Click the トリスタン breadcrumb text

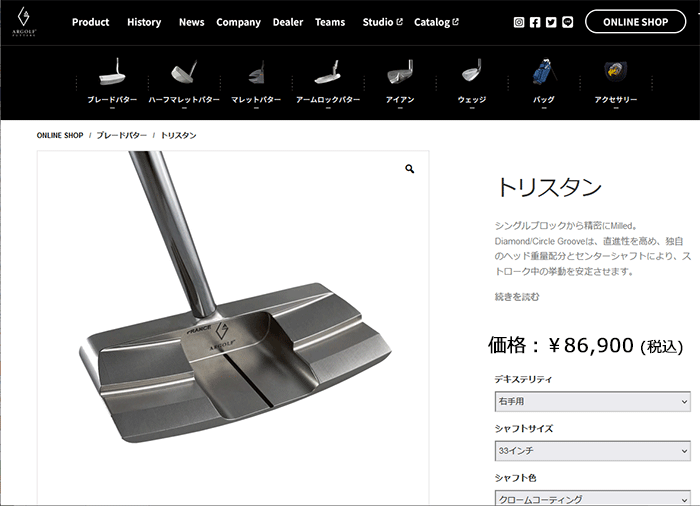click(x=179, y=135)
